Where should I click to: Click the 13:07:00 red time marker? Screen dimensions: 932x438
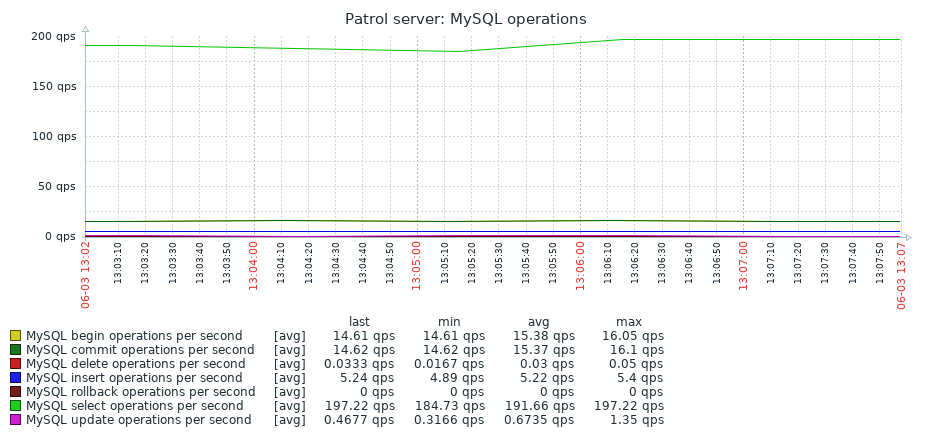(x=742, y=266)
